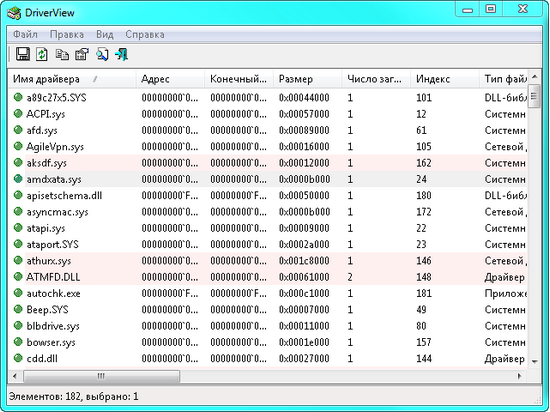Sort by Имя драйвера column header
This screenshot has height=412, width=550.
(72, 79)
